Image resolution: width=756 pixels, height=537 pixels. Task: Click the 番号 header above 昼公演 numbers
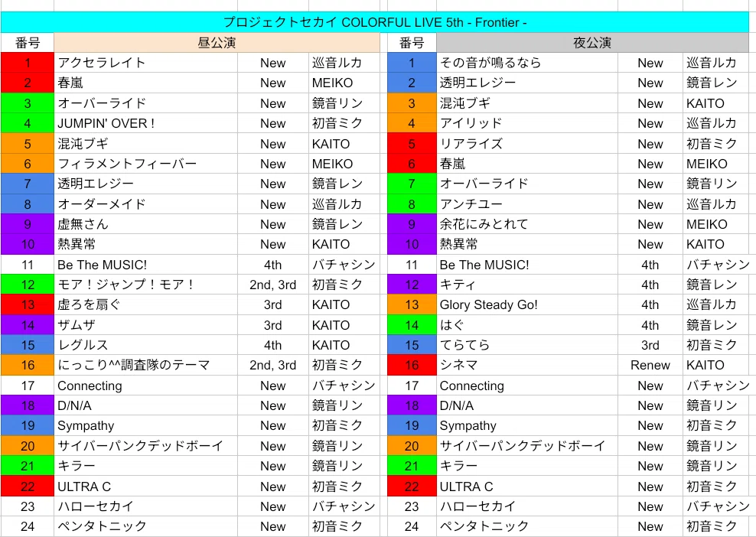click(28, 42)
